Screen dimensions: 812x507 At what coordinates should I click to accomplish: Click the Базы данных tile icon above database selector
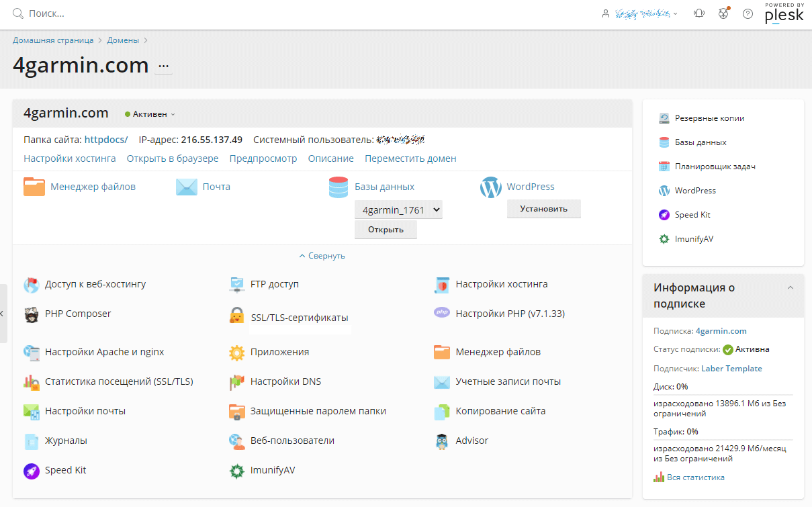click(x=339, y=187)
